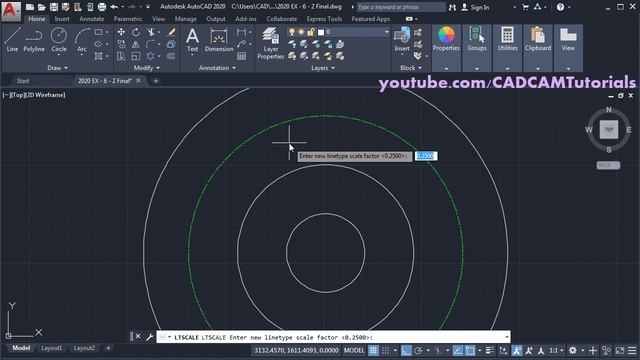Image resolution: width=640 pixels, height=360 pixels.
Task: Select the Mirror tool
Action: point(136,44)
